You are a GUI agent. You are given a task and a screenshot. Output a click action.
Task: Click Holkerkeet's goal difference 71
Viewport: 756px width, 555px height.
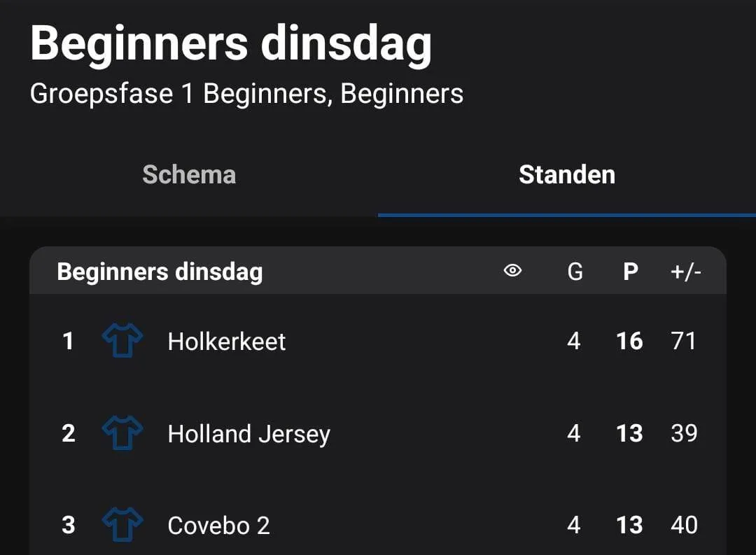coord(682,342)
